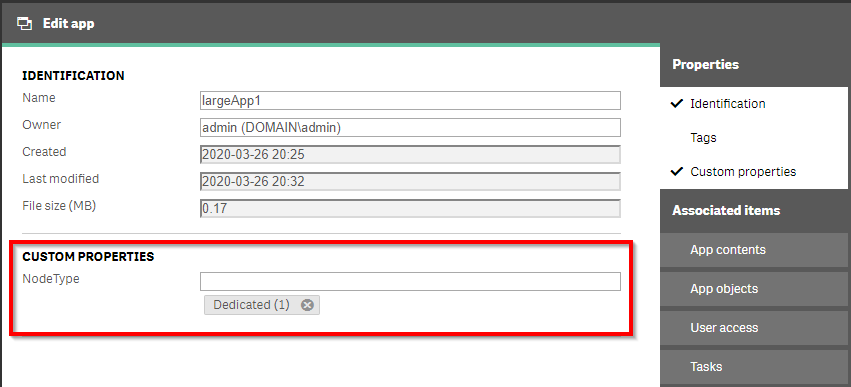The image size is (851, 387).
Task: Click the Edit app window icon
Action: [25, 23]
